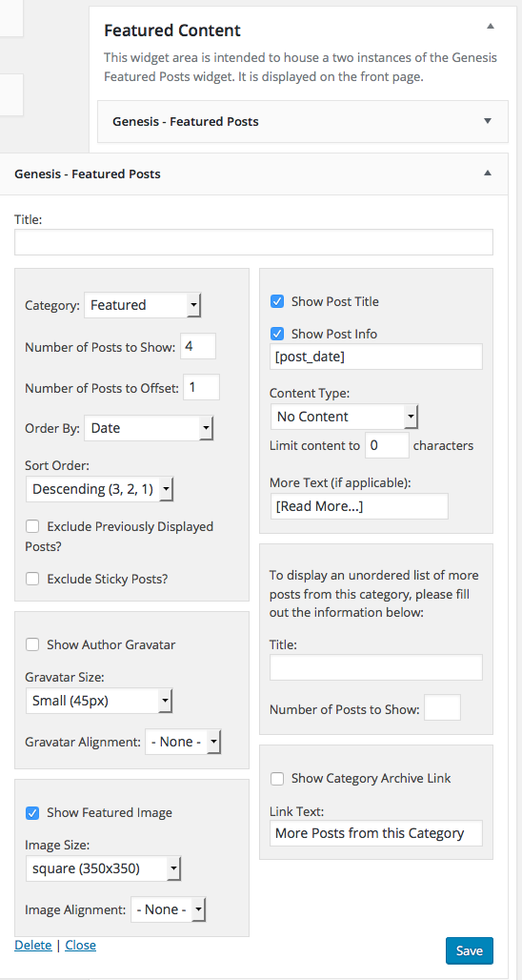Click the Show Author Gravatar label
Image resolution: width=522 pixels, height=980 pixels.
pos(111,644)
